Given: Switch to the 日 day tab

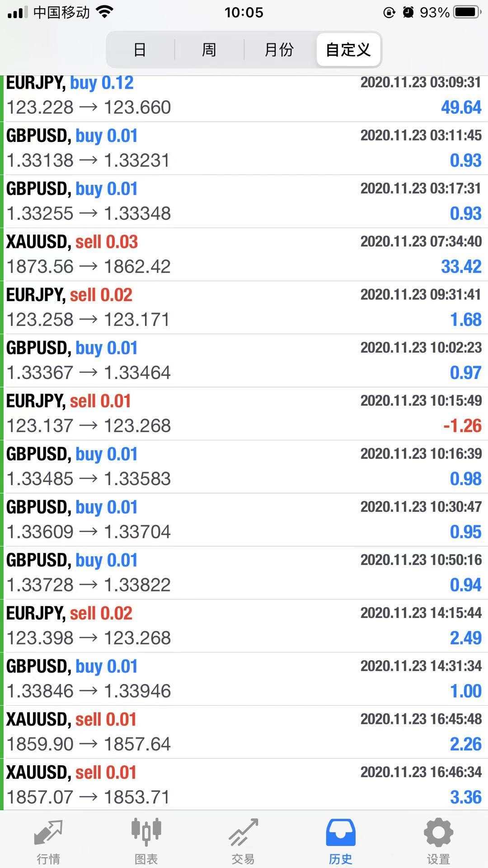Looking at the screenshot, I should tap(140, 49).
